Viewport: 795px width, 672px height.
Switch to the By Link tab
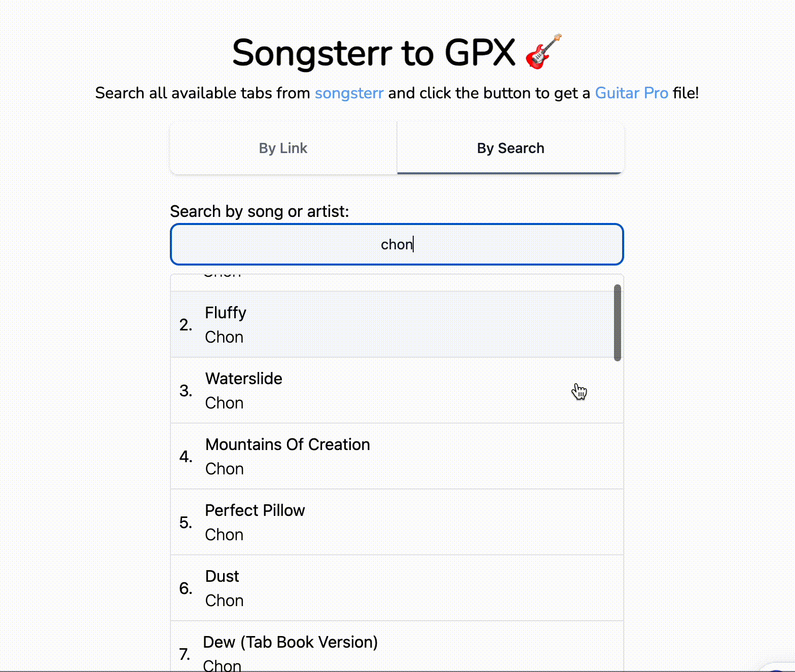coord(283,148)
